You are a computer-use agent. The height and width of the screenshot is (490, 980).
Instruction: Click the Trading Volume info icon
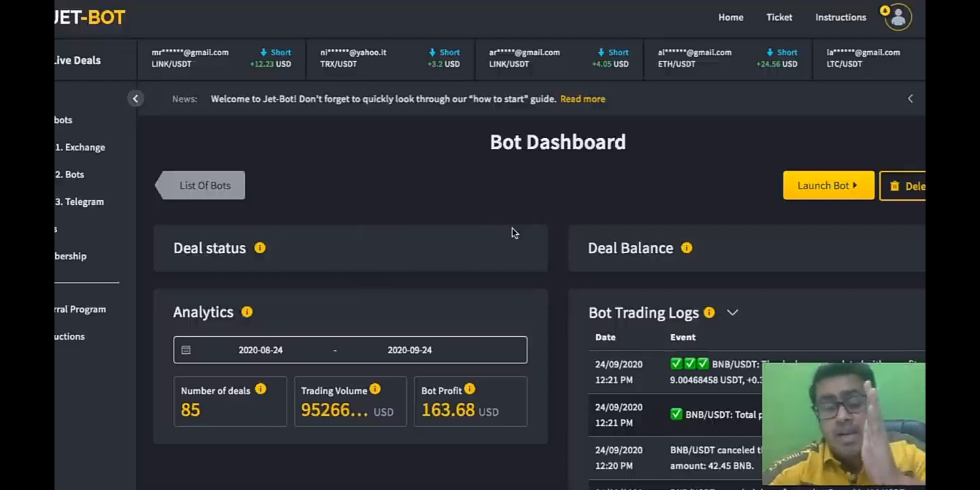click(375, 389)
